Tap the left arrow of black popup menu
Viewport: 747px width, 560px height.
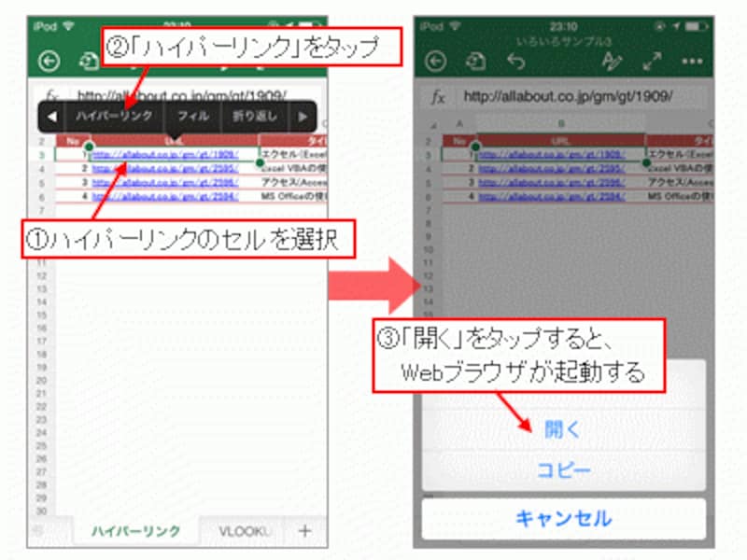[x=52, y=116]
